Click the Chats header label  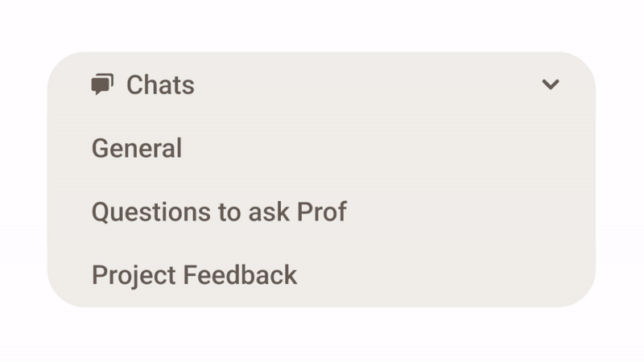point(160,84)
